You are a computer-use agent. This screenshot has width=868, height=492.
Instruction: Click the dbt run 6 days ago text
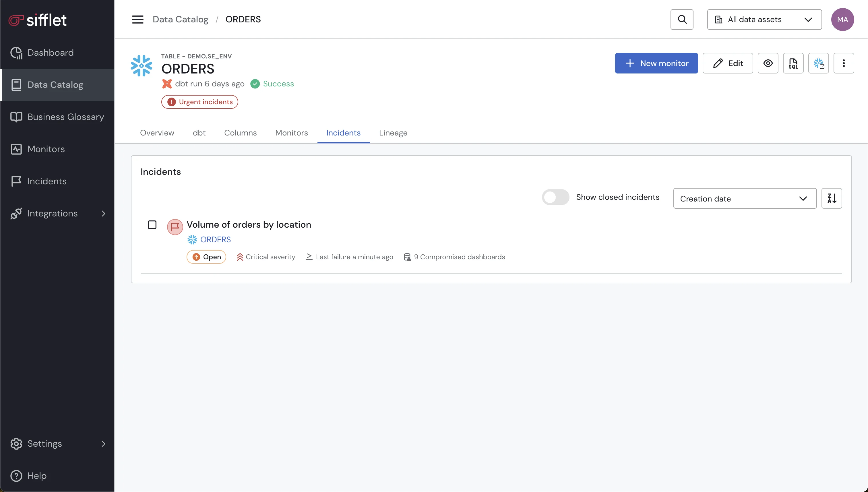pyautogui.click(x=210, y=84)
